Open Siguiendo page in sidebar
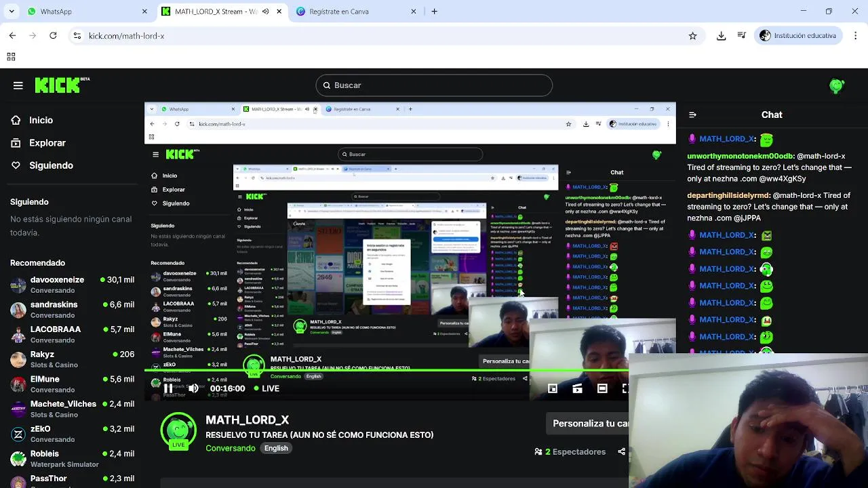The height and width of the screenshot is (488, 868). [51, 165]
